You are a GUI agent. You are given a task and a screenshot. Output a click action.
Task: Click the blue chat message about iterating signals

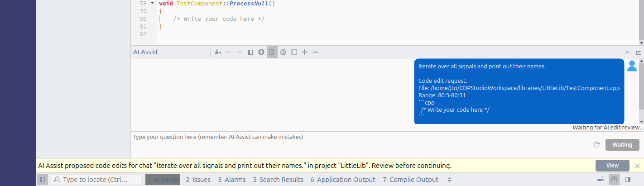(519, 91)
